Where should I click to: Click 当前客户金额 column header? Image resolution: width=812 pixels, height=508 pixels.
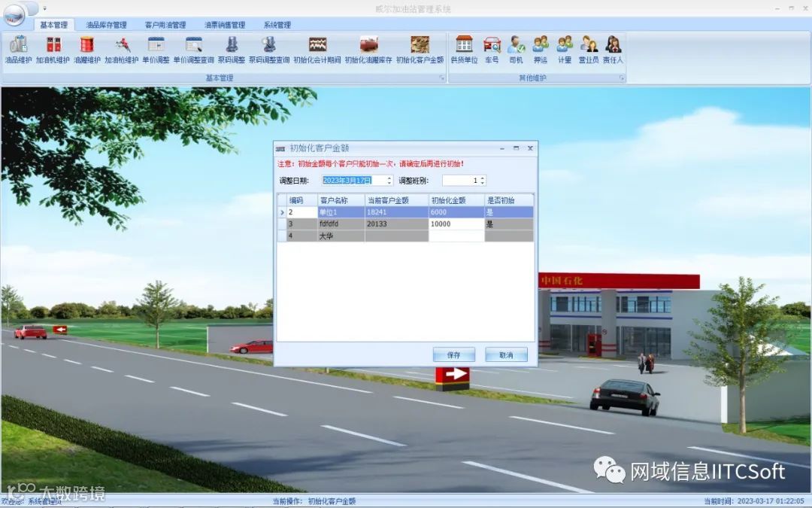[396, 200]
